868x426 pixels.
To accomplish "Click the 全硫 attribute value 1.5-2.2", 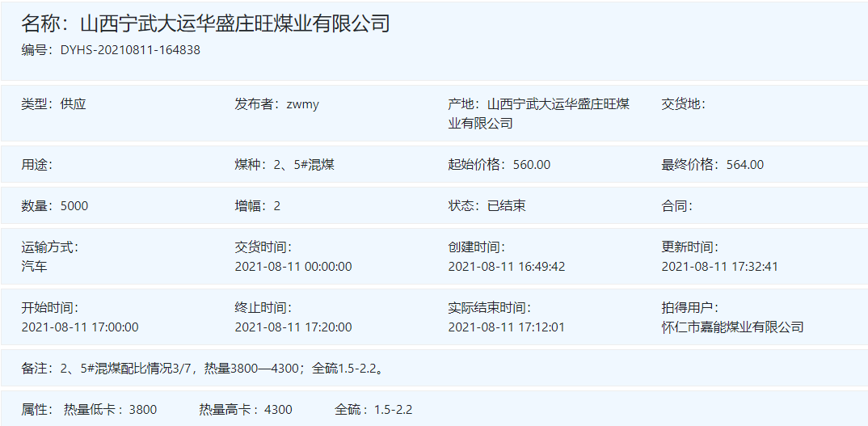I will [393, 410].
